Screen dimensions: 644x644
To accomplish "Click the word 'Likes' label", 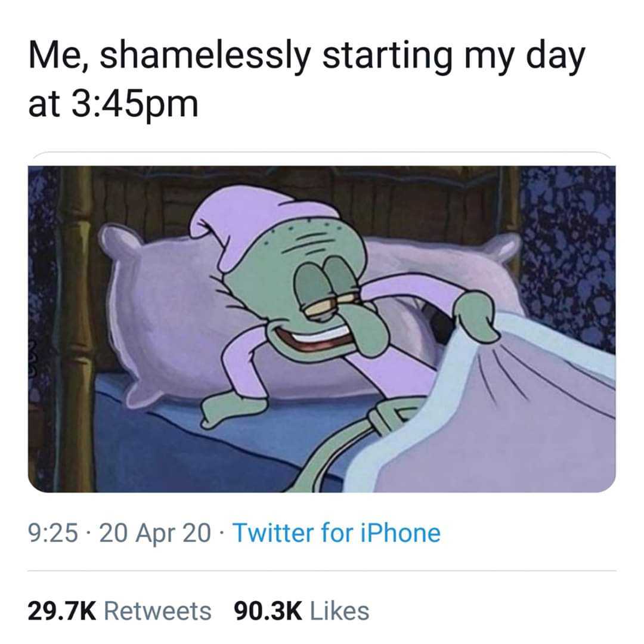I will [x=340, y=611].
